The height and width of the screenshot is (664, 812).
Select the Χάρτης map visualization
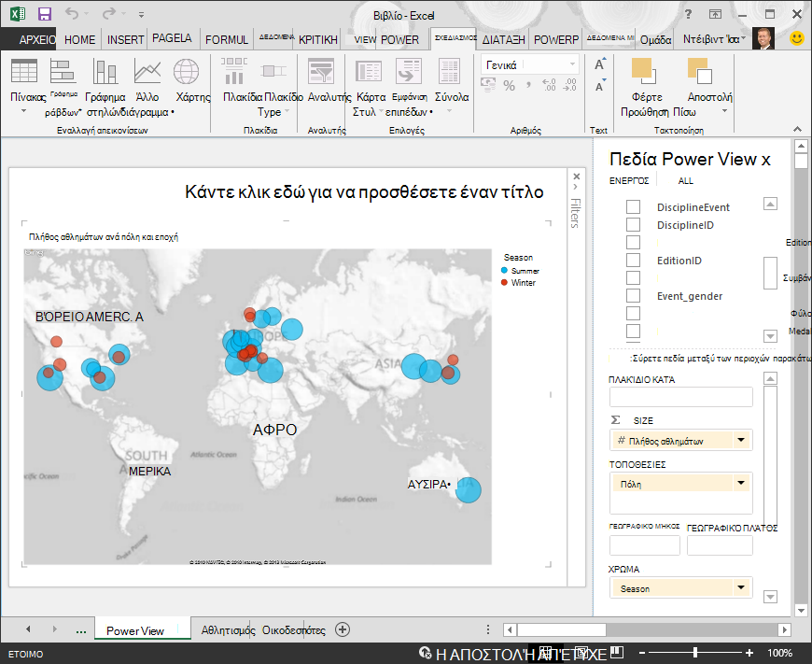pyautogui.click(x=186, y=71)
